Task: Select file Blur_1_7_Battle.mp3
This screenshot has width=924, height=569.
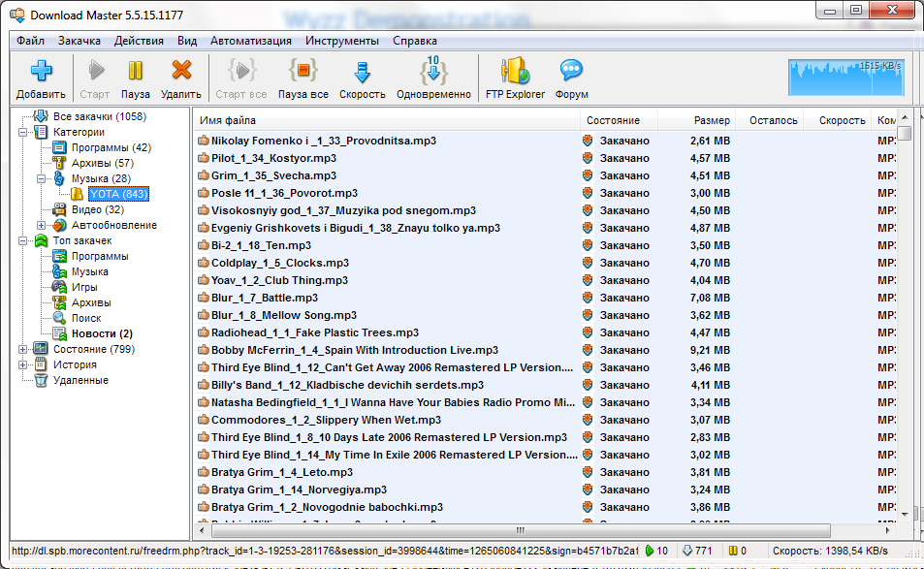Action: 265,298
